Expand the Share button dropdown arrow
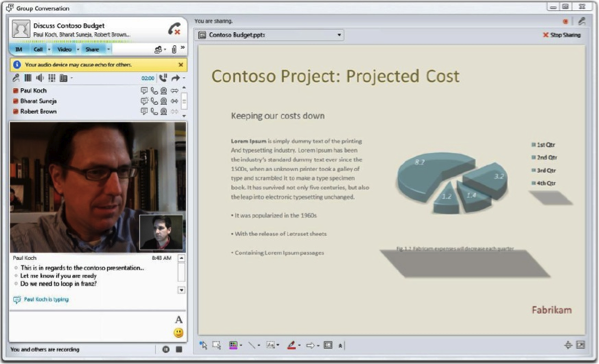The width and height of the screenshot is (599, 364). click(108, 49)
